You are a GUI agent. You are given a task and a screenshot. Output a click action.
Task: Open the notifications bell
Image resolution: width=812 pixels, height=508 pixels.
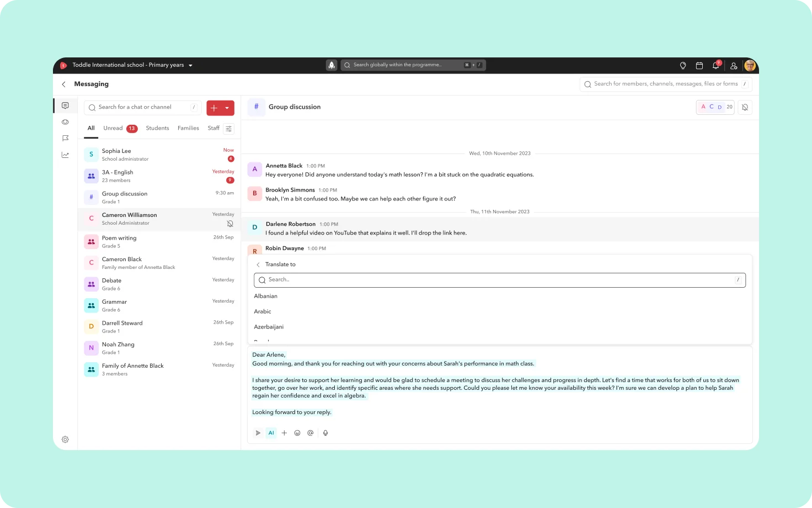click(x=716, y=65)
